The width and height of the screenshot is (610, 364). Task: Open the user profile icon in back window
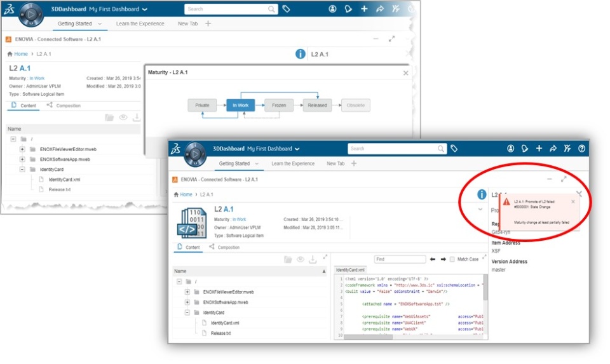click(332, 8)
